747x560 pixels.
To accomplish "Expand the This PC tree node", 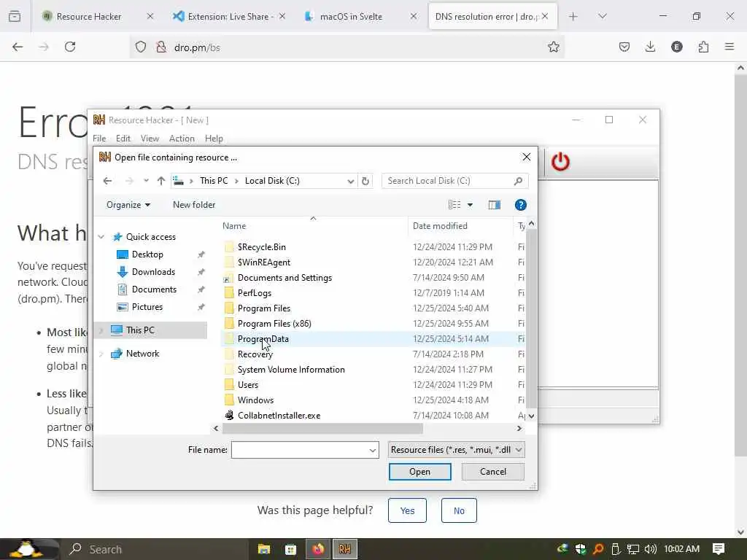I will 101,330.
